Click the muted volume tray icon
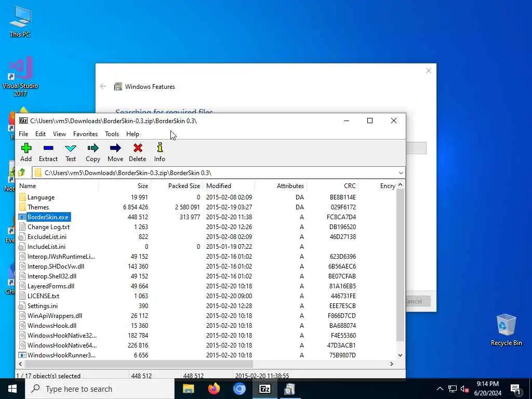The image size is (532, 399). 465,389
